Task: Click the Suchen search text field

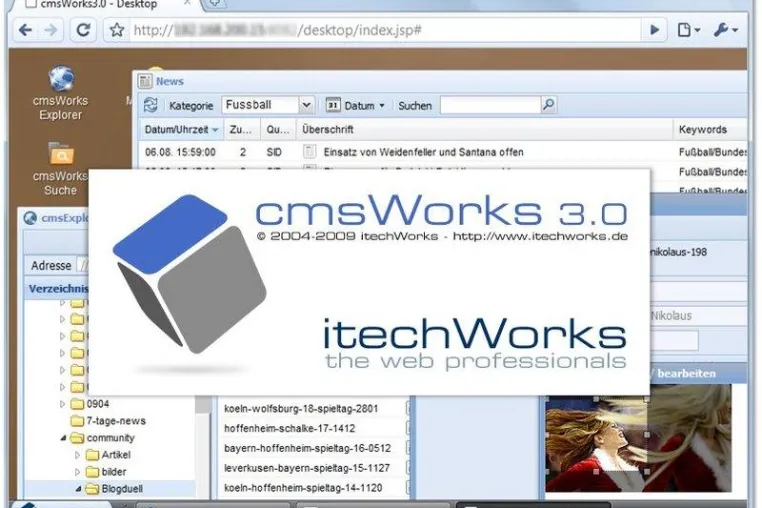Action: (x=490, y=105)
